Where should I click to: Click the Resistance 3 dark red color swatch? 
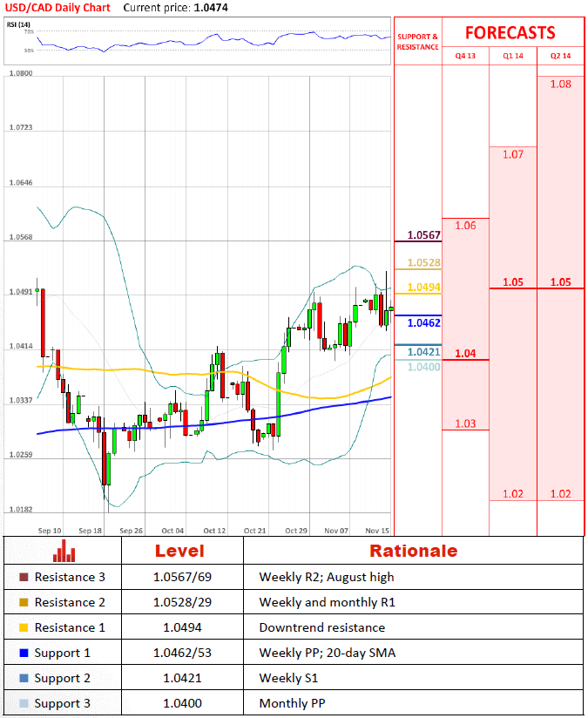24,577
